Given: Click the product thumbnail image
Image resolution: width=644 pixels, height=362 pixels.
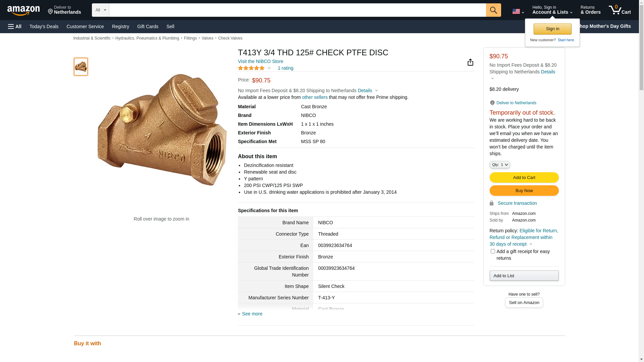Looking at the screenshot, I should tap(81, 66).
